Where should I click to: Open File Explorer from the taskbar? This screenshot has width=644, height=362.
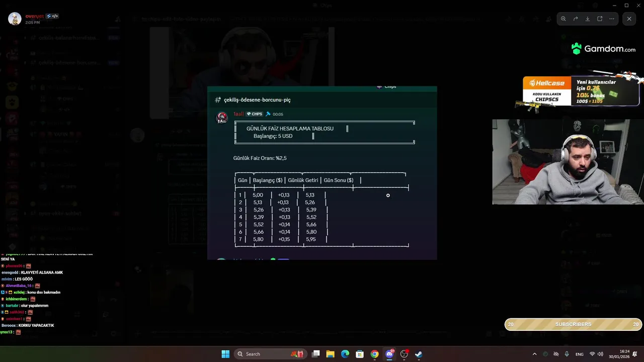[330, 354]
